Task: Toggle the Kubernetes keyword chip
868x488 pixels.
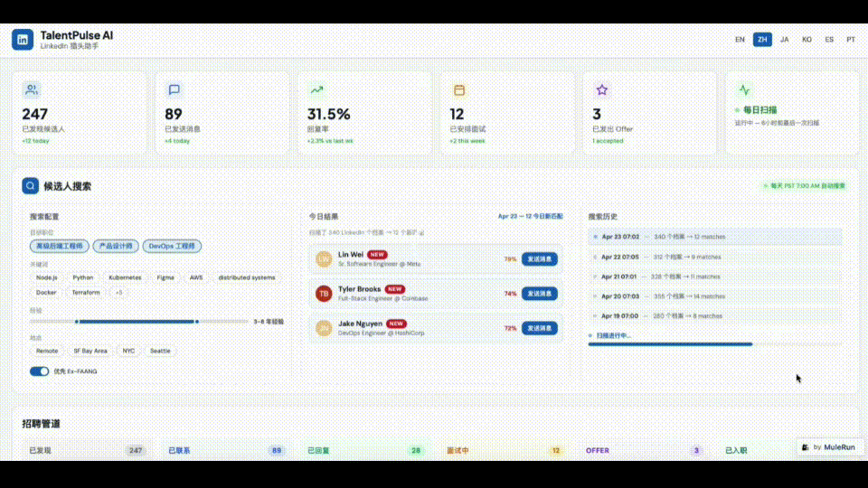Action: pos(125,277)
